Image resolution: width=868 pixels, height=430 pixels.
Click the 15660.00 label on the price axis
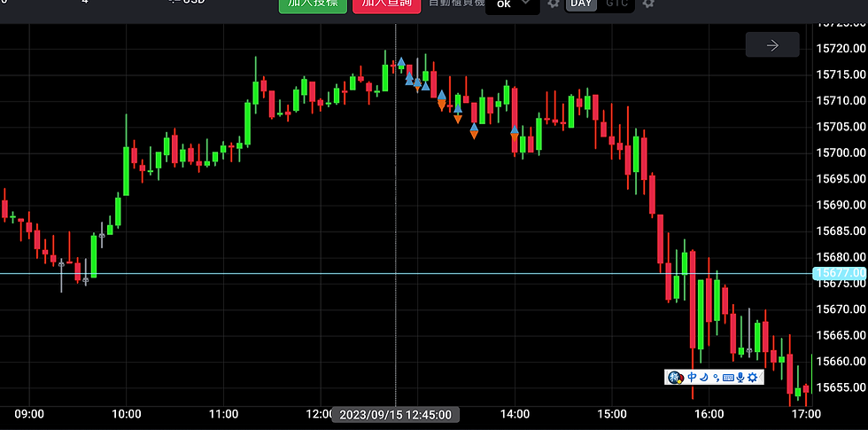click(x=841, y=361)
